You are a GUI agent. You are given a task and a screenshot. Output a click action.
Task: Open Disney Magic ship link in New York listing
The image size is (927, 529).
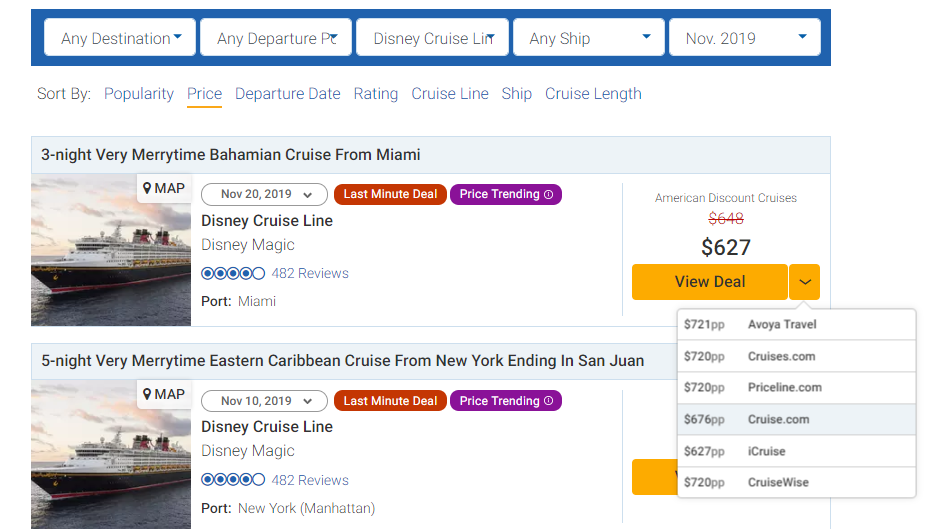[248, 451]
